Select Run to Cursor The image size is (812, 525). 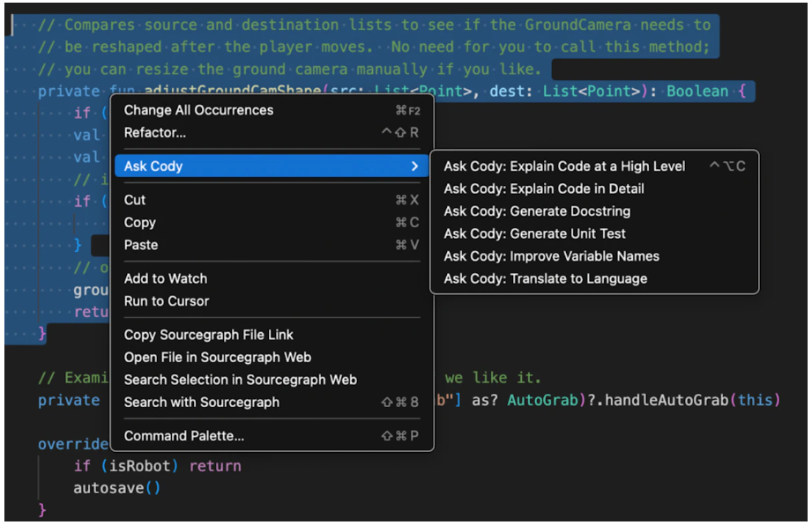pyautogui.click(x=272, y=301)
